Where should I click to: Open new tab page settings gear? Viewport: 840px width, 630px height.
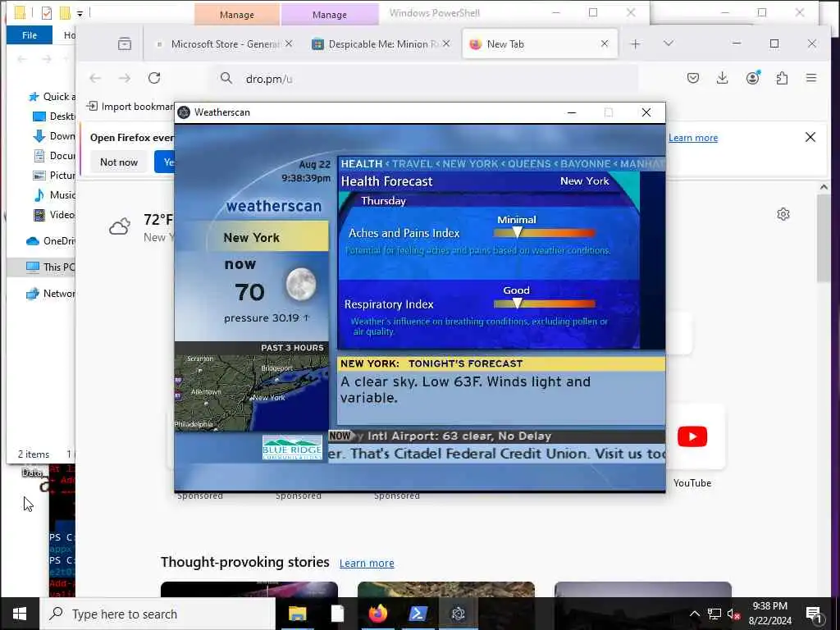point(783,214)
